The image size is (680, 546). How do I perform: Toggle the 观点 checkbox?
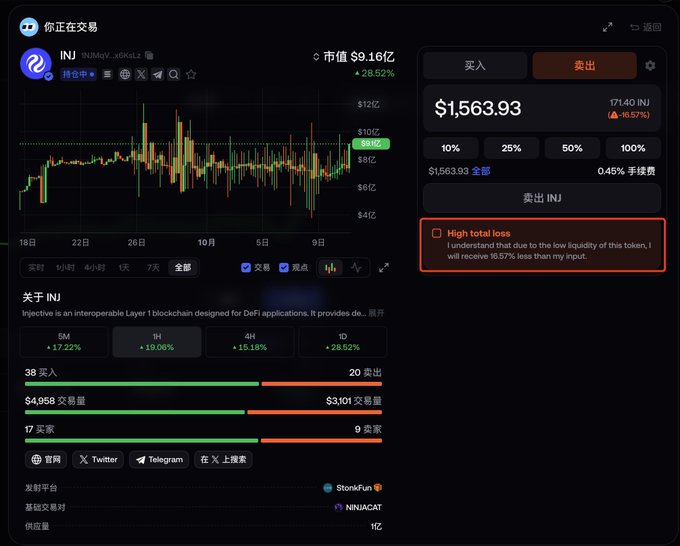(x=284, y=268)
